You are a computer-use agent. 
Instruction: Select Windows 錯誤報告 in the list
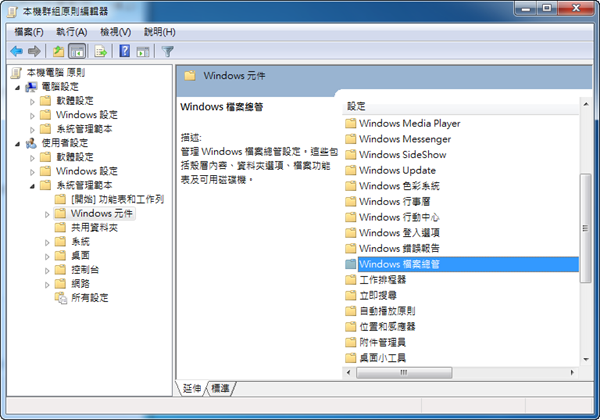point(399,249)
